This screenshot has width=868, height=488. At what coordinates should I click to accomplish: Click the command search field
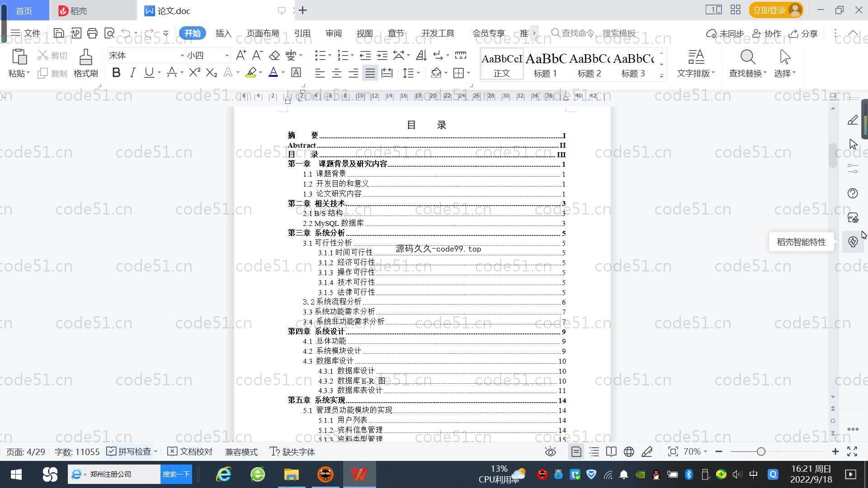coord(594,33)
